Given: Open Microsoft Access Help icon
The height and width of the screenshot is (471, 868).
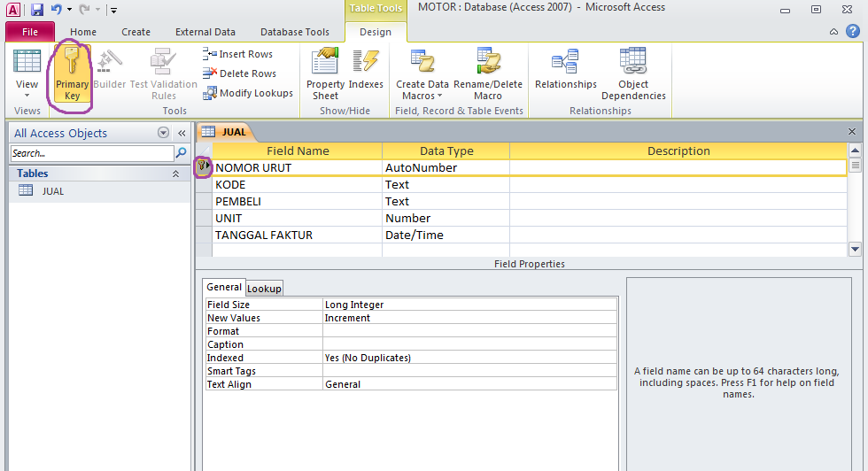Looking at the screenshot, I should 853,32.
